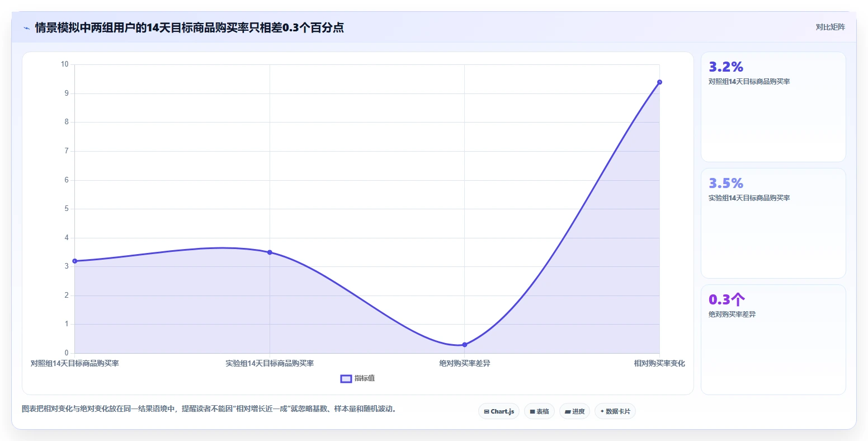Click the 对比矩阵 label in the header
The height and width of the screenshot is (441, 868).
click(x=831, y=27)
